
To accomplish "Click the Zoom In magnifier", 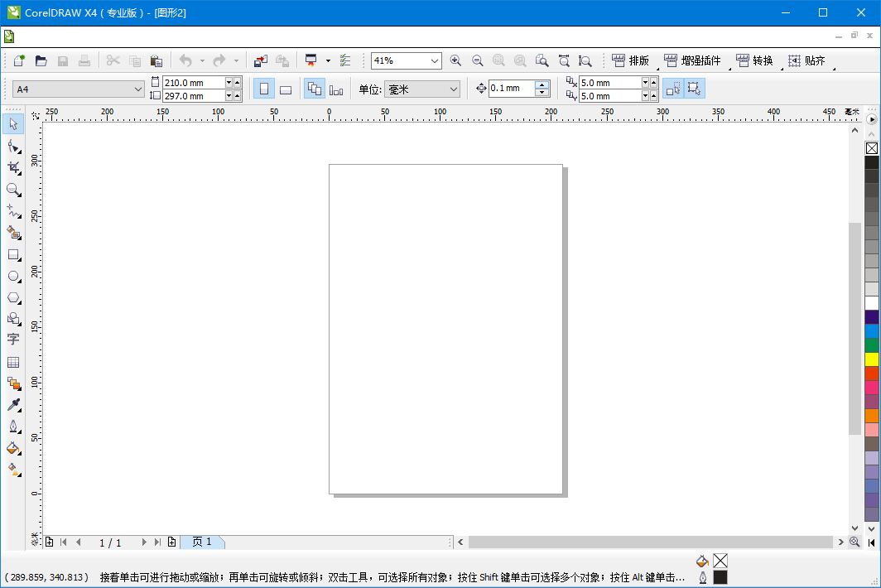I will (455, 60).
